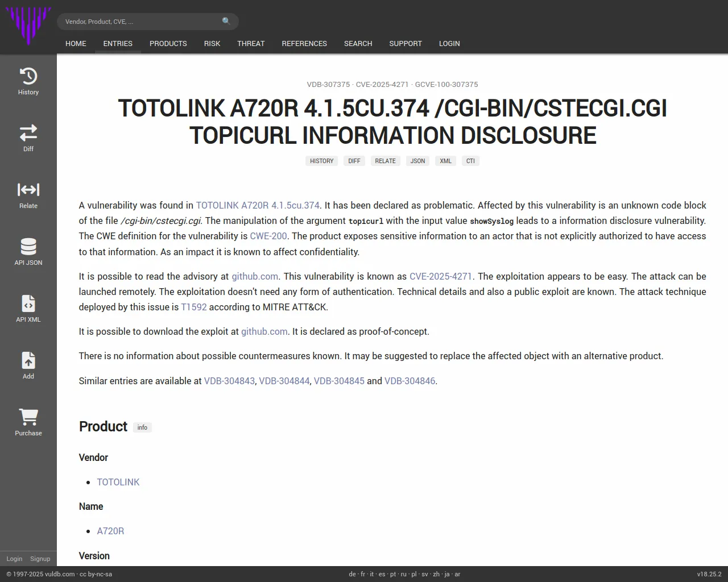The image size is (728, 582).
Task: Switch language to sv
Action: 425,574
